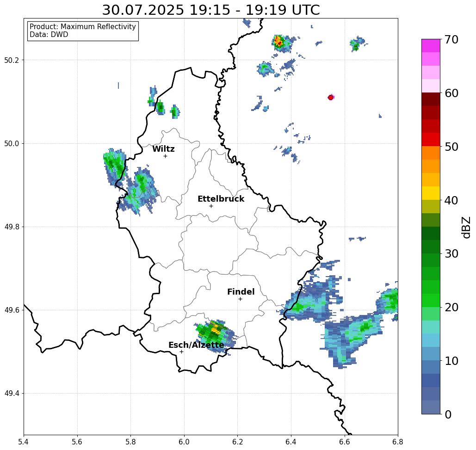
Task: Click the title text showing date and UTC time
Action: [x=210, y=10]
